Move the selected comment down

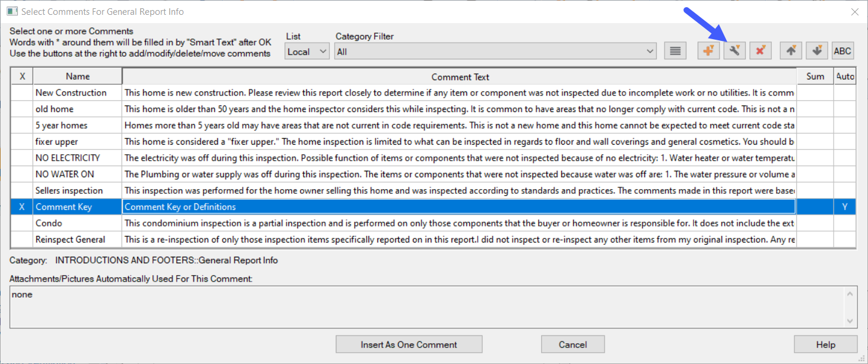pos(817,51)
